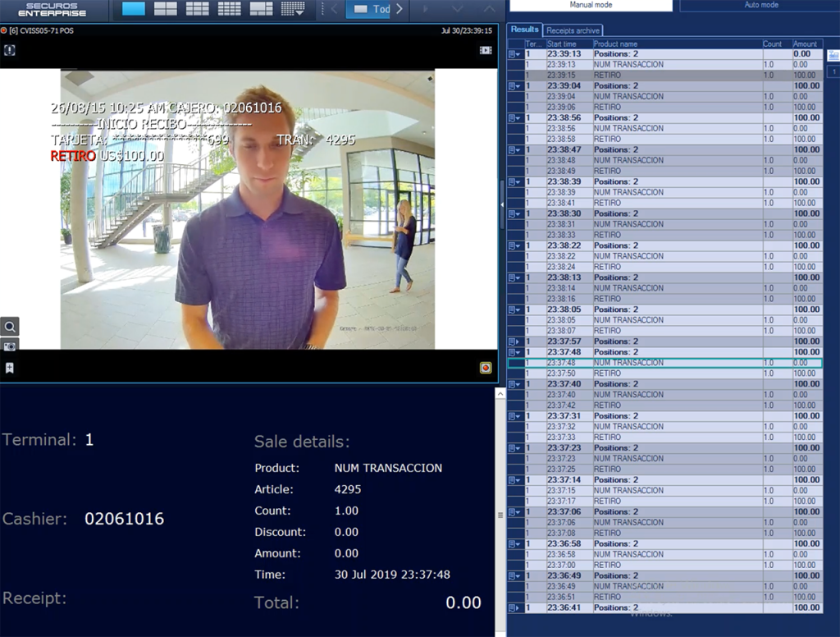Switch search to Auto mode
840x637 pixels.
760,6
